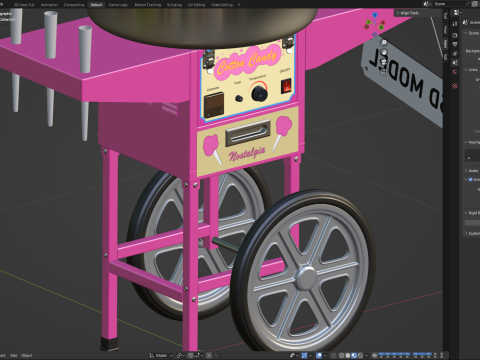This screenshot has height=360, width=480.
Task: Toggle proportional editing icon
Action: point(209,355)
